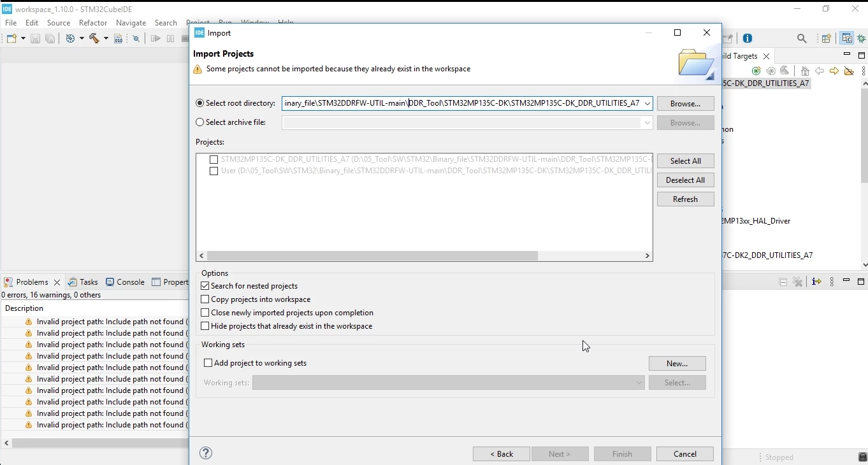Click the New Build Target icon
Image resolution: width=868 pixels, height=465 pixels.
(x=756, y=71)
